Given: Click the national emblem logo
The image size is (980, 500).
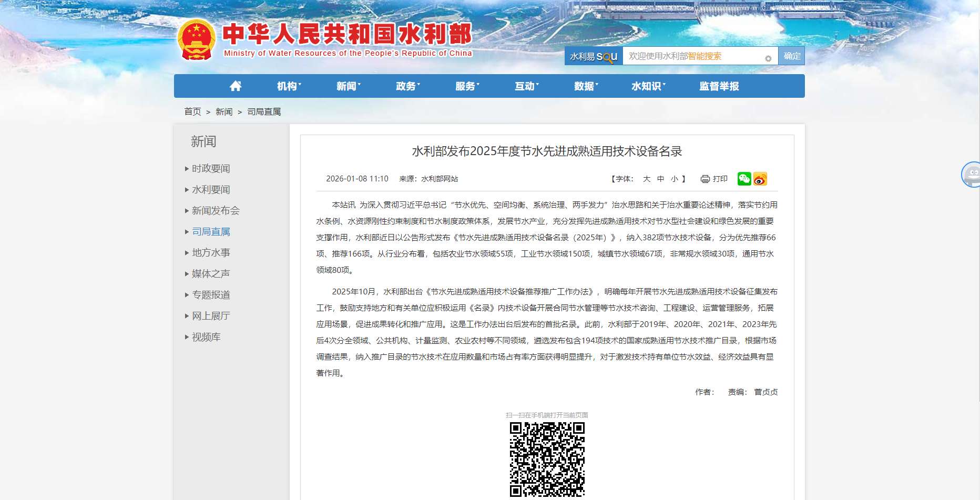Looking at the screenshot, I should (197, 40).
